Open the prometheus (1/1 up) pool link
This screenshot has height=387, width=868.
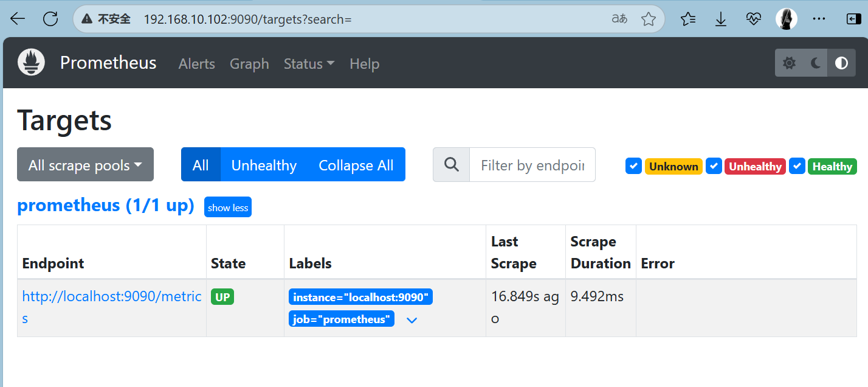(x=106, y=205)
